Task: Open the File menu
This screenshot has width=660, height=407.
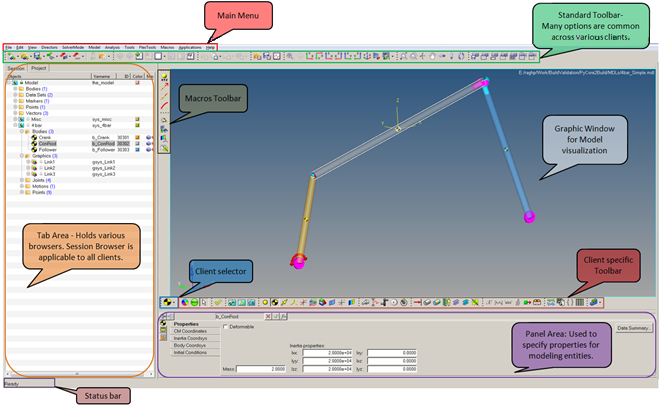Action: pyautogui.click(x=9, y=48)
